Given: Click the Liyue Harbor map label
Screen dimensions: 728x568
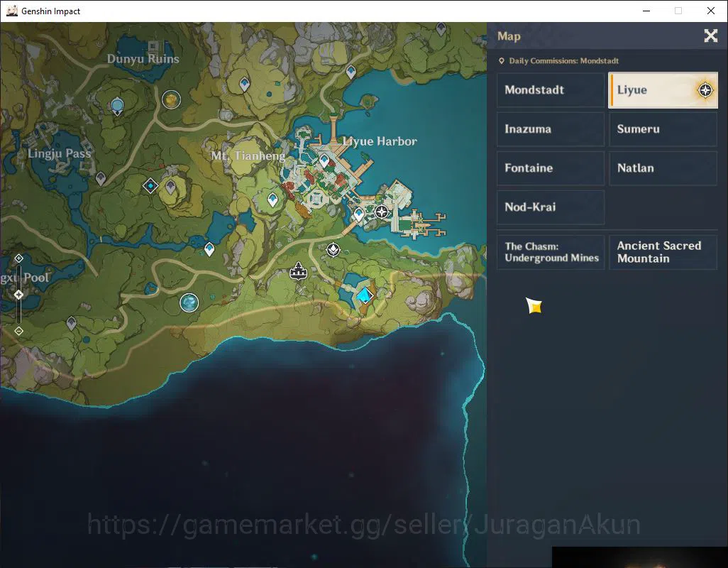Looking at the screenshot, I should 380,141.
